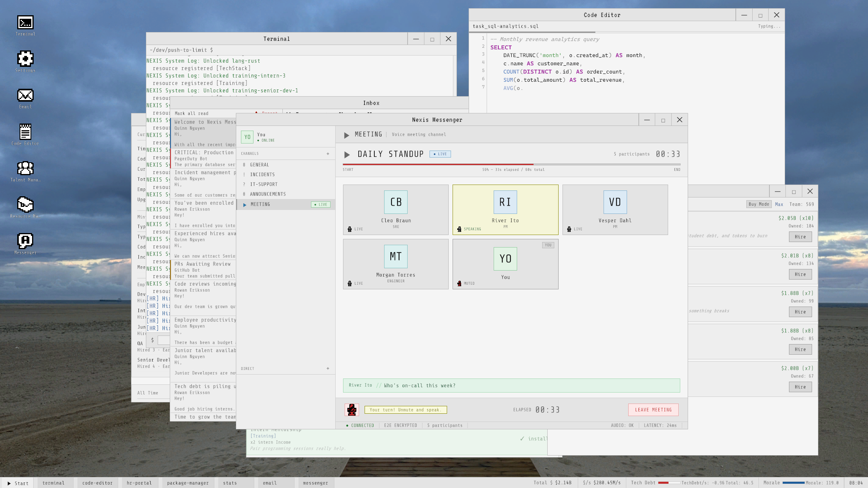Click the MUTED status on your tile
868x488 pixels.
click(x=469, y=283)
